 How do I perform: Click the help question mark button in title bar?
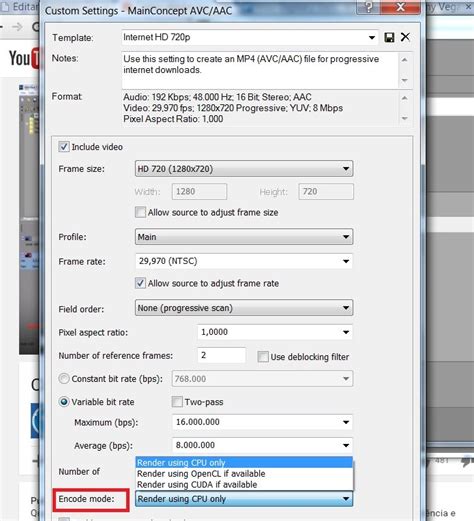[x=368, y=7]
